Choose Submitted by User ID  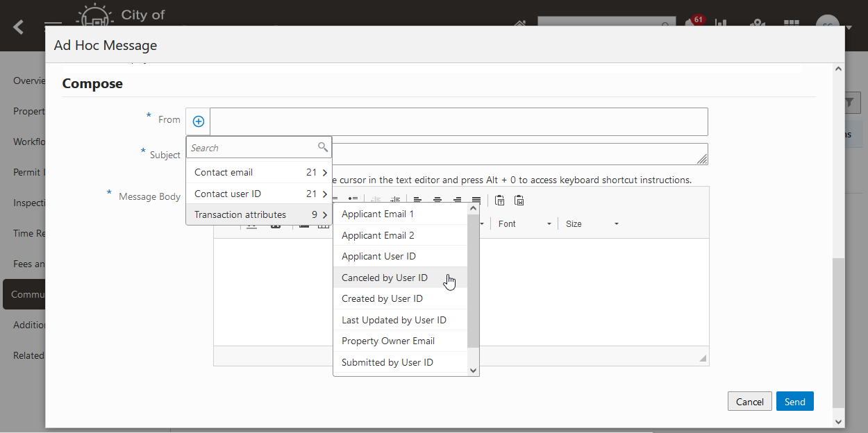[x=401, y=362]
